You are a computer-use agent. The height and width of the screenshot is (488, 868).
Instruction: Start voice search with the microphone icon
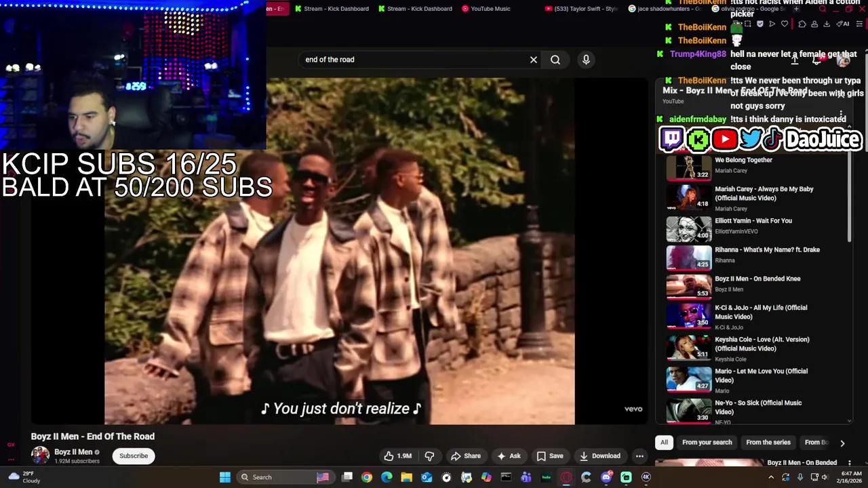[x=586, y=60]
